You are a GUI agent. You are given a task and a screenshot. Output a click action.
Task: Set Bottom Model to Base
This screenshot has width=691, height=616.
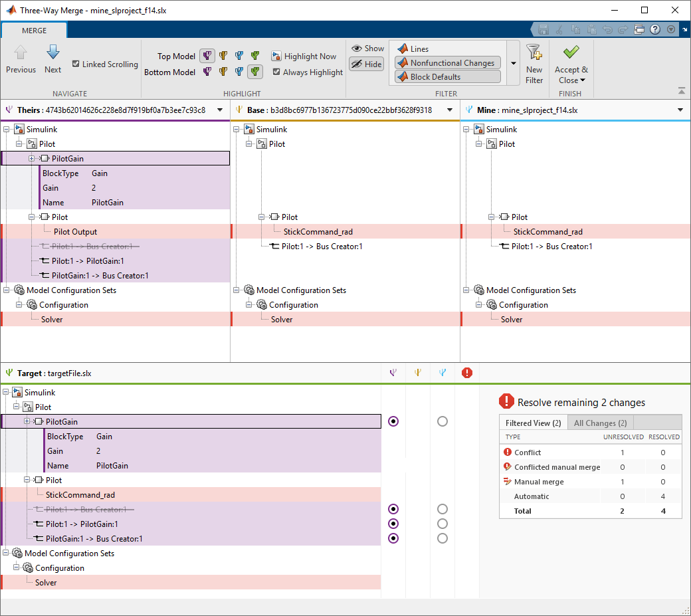point(223,72)
